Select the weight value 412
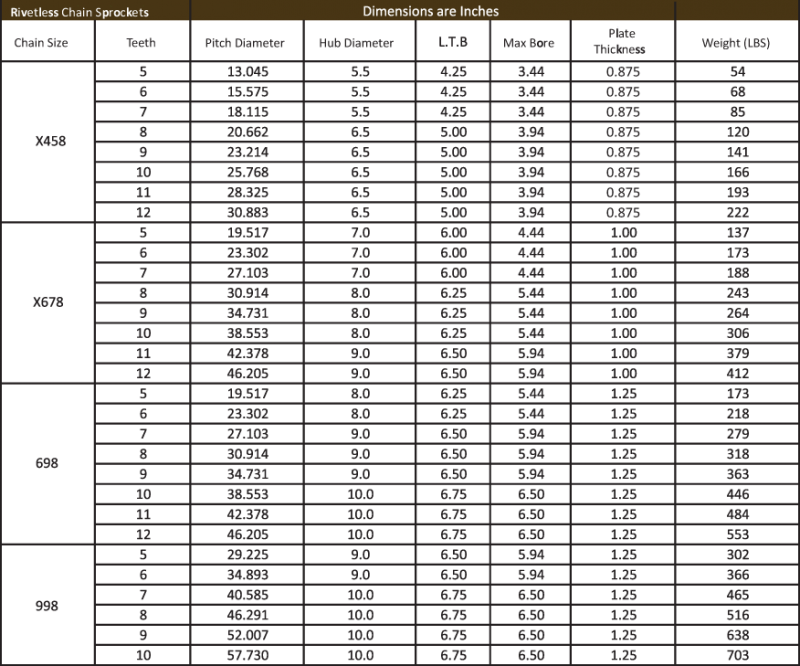The image size is (800, 666). click(737, 372)
